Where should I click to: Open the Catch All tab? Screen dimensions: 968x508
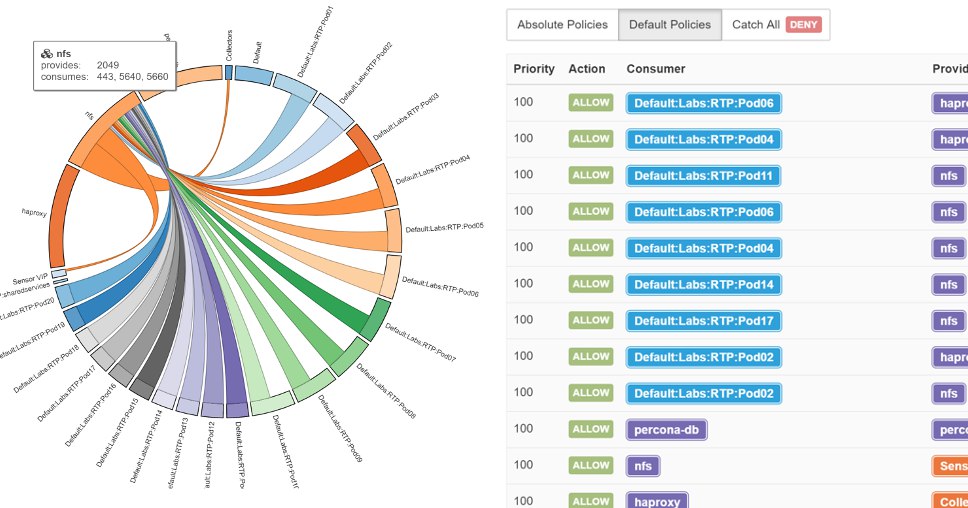776,25
